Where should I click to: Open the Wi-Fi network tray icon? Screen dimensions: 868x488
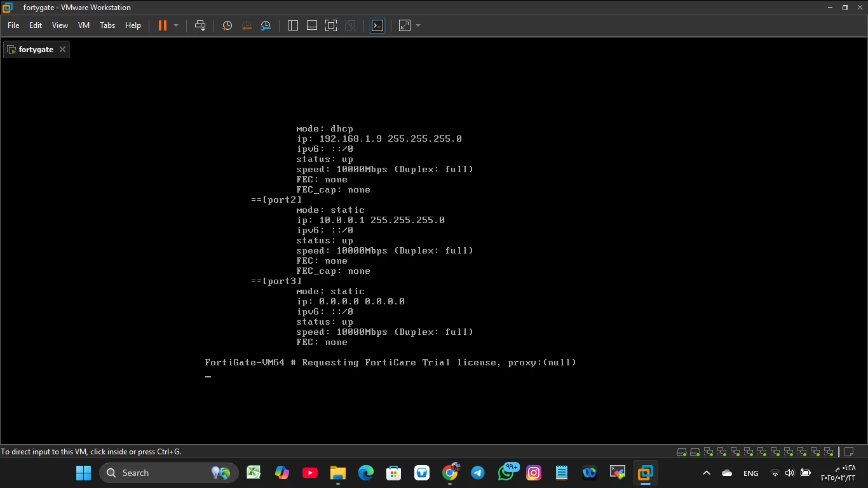[x=775, y=473]
